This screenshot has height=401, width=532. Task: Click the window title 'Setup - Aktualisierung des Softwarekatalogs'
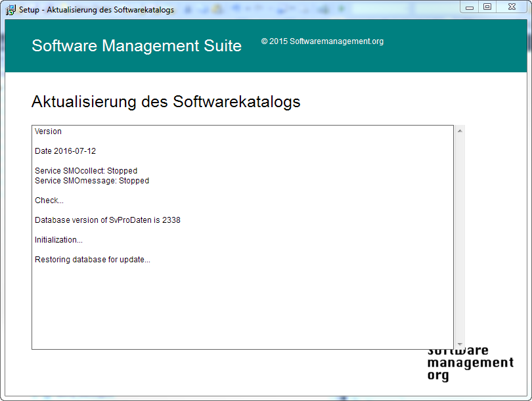96,10
